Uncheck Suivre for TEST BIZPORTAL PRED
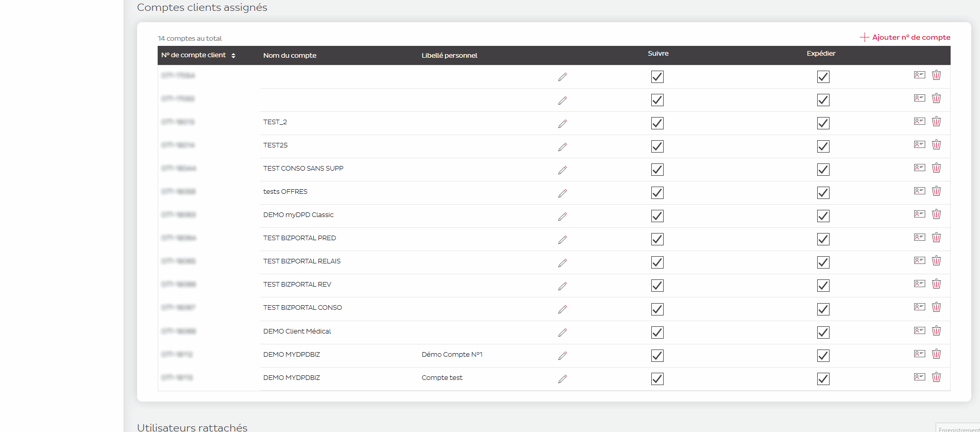 coord(657,239)
